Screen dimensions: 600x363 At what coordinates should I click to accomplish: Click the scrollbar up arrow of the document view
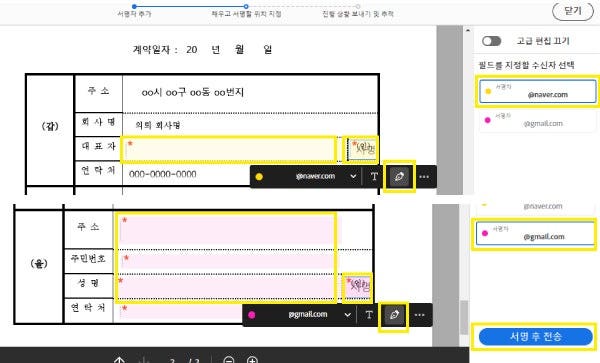point(468,30)
